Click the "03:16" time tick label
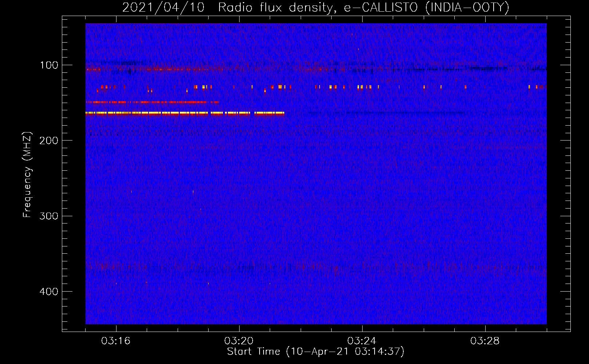 click(x=116, y=341)
